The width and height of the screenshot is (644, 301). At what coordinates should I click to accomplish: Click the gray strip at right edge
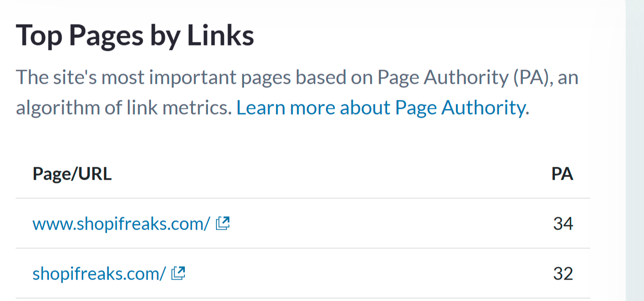pos(635,150)
